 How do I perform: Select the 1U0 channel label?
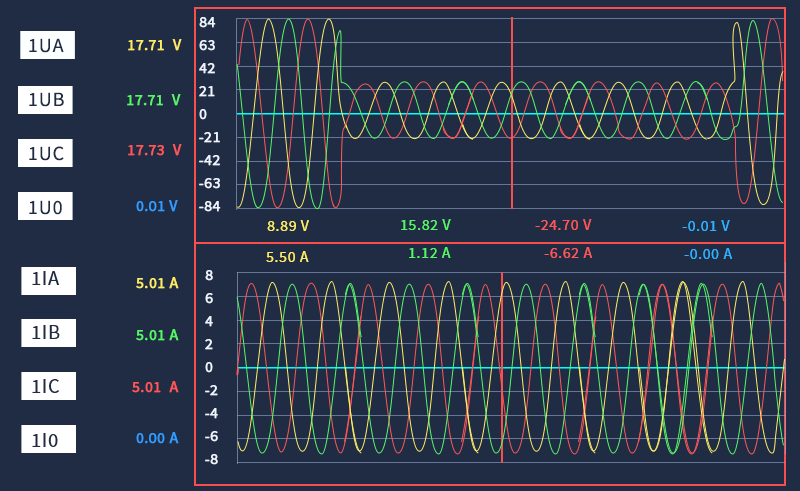[x=45, y=206]
